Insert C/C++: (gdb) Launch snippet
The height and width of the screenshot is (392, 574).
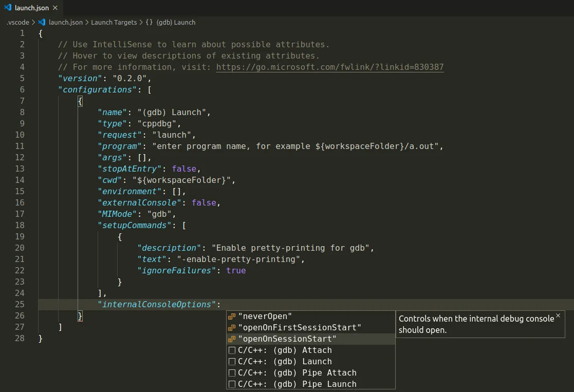[311, 362]
